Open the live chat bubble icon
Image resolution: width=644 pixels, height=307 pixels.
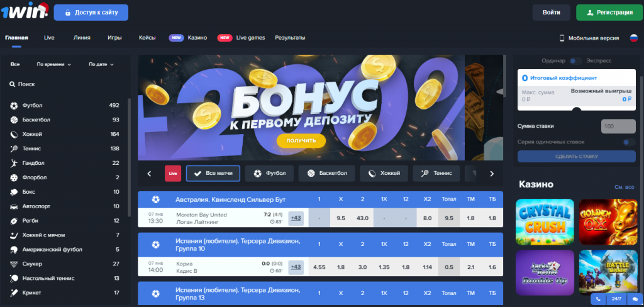click(635, 299)
